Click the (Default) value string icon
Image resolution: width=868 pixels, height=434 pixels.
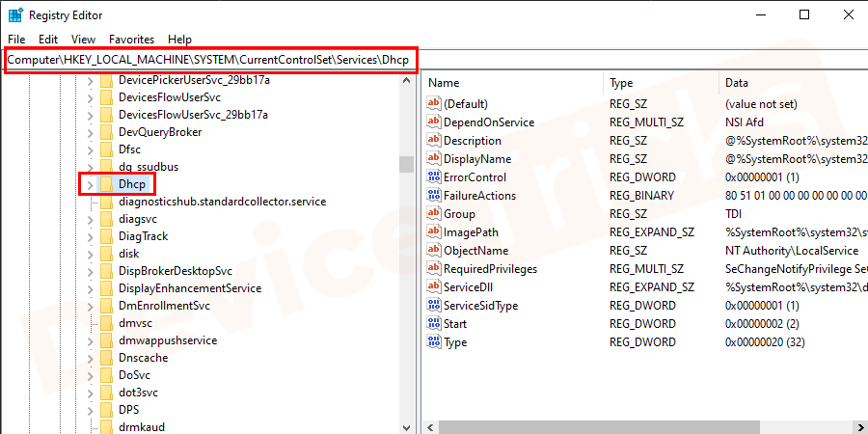point(433,103)
